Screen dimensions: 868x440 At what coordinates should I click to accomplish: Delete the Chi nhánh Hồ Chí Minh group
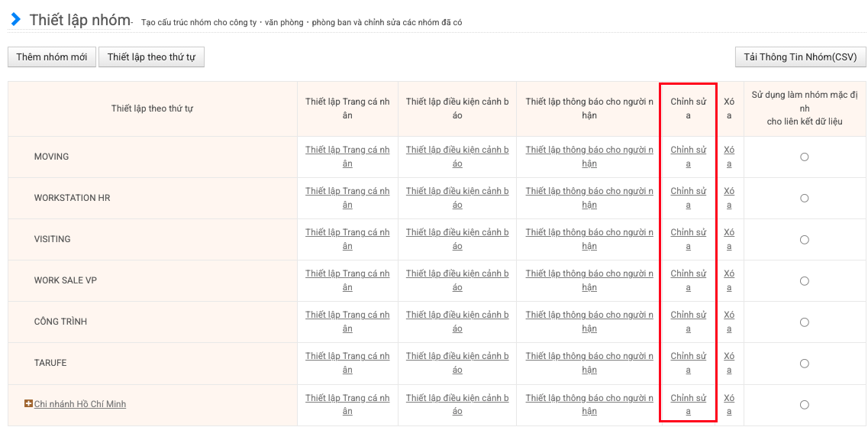729,404
